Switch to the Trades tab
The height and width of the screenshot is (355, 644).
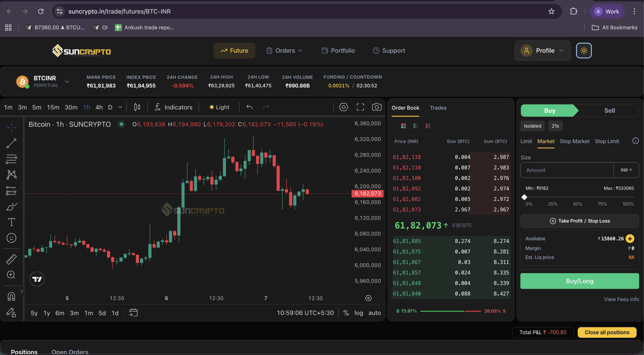pyautogui.click(x=438, y=108)
